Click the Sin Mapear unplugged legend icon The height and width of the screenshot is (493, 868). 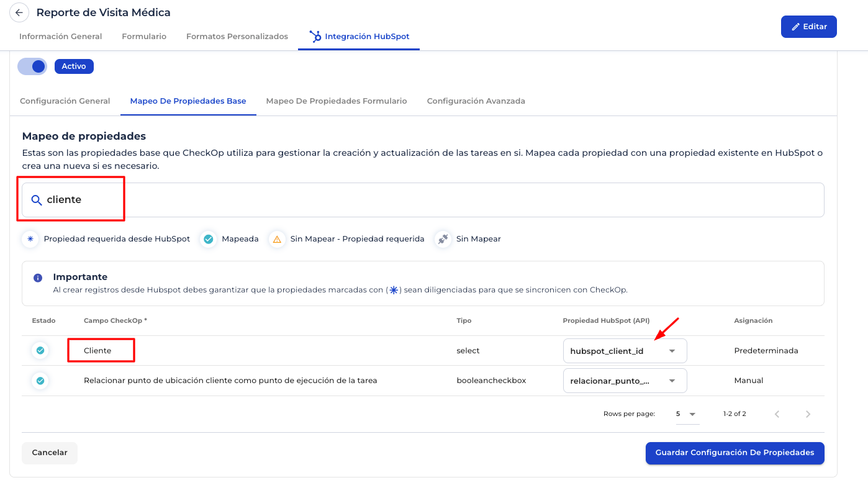click(443, 239)
